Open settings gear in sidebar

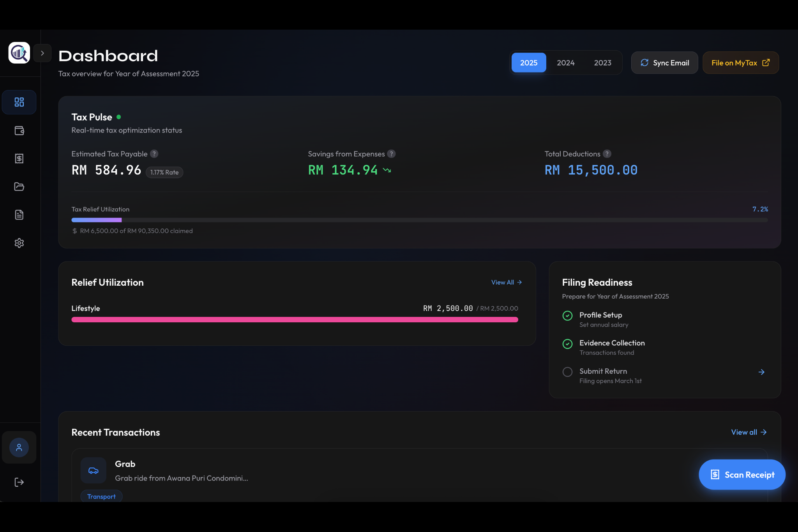[19, 243]
